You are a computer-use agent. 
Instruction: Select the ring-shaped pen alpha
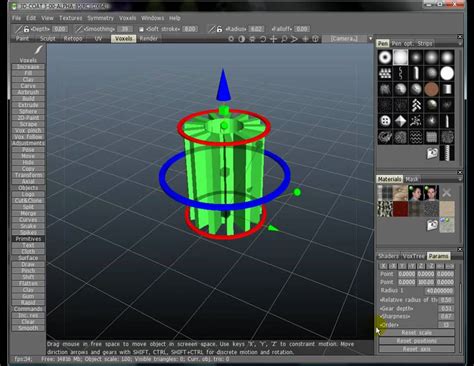[x=385, y=57]
